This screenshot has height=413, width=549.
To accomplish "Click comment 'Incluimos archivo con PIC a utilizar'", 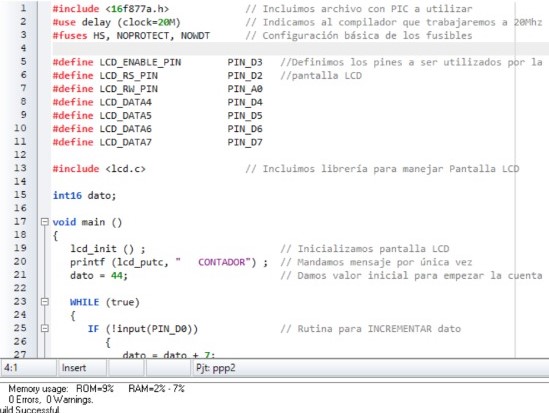I will click(x=359, y=9).
